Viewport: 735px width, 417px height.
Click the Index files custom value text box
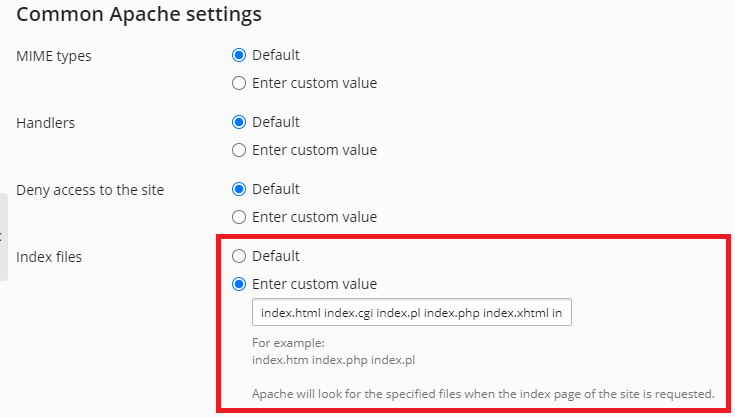[x=411, y=313]
